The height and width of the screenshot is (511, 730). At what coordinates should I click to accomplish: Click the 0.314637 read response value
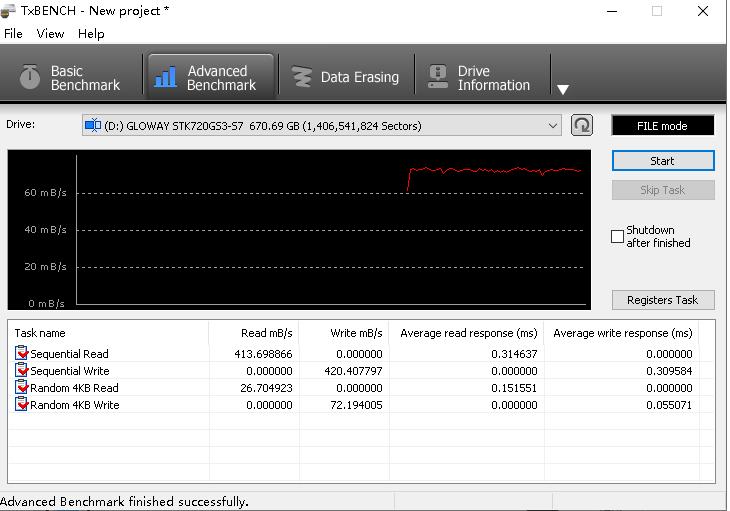tap(514, 354)
